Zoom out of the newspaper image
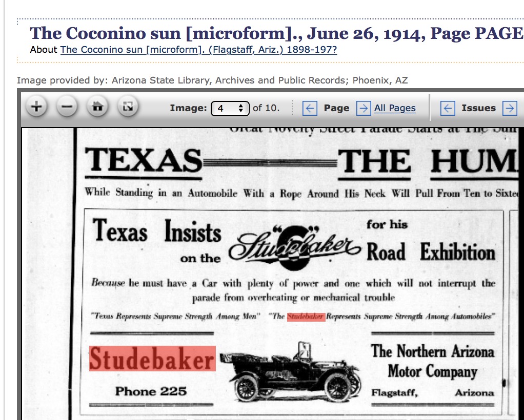524x420 pixels. pyautogui.click(x=67, y=107)
